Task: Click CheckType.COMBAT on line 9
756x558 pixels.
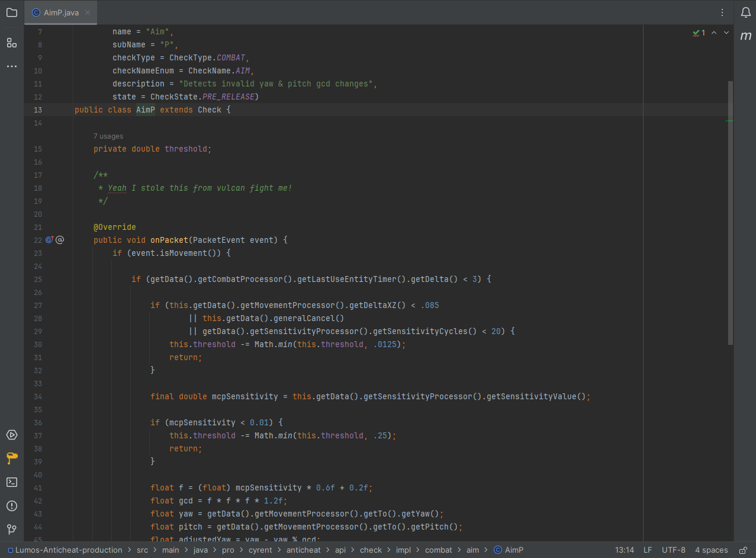Action: (207, 58)
